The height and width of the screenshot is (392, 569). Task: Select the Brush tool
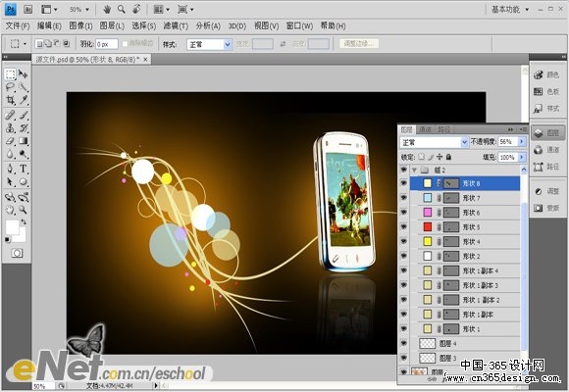tap(24, 116)
